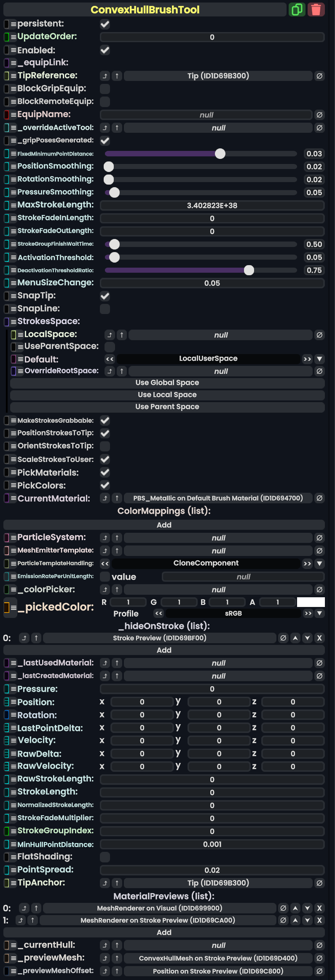Image resolution: width=335 pixels, height=980 pixels.
Task: Move MeshRenderer on Visual entry down
Action: (308, 908)
